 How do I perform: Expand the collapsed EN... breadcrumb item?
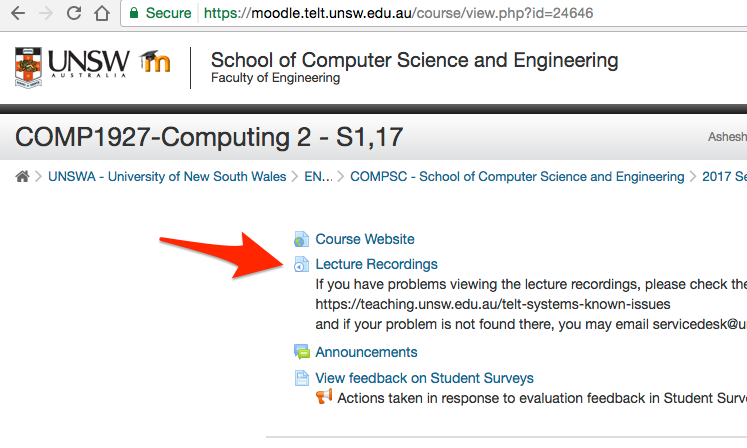[x=318, y=177]
